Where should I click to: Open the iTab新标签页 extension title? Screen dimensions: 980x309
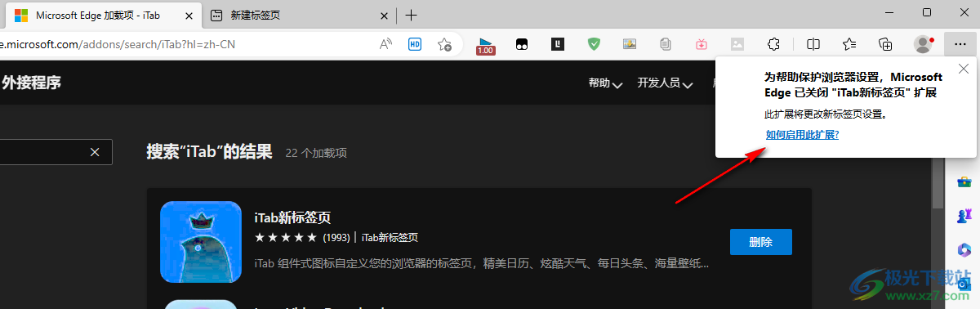pos(292,217)
